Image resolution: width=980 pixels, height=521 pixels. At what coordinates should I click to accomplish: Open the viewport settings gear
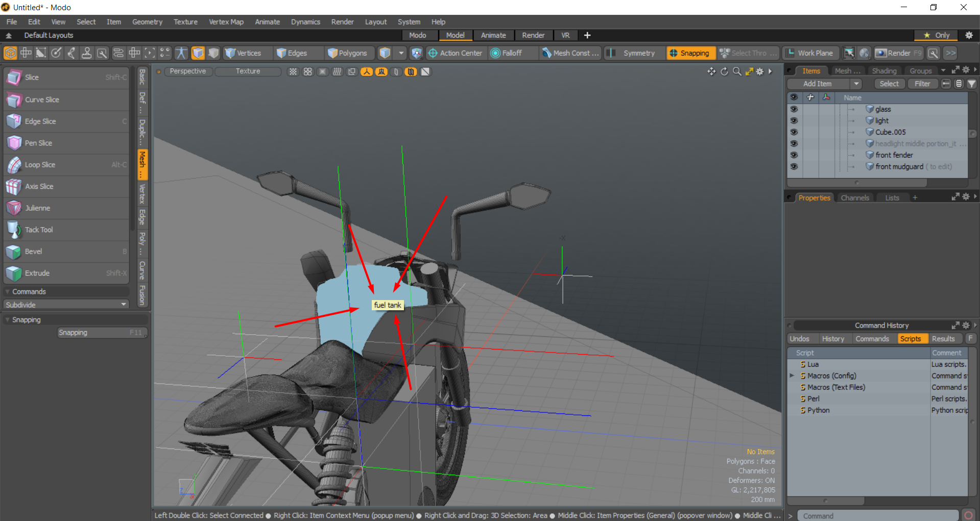click(760, 71)
